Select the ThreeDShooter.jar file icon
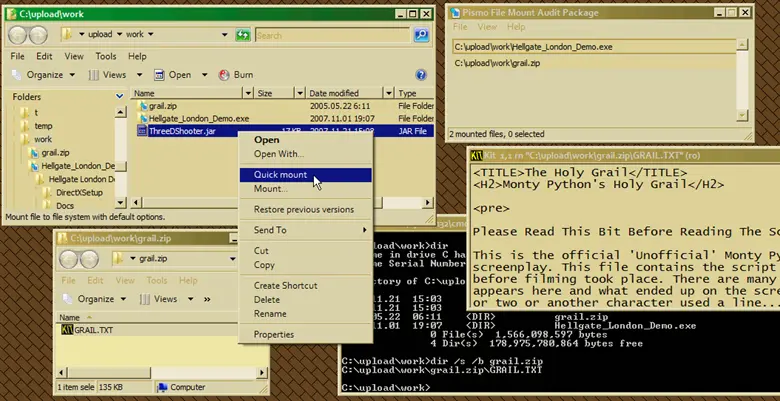This screenshot has height=401, width=780. 141,131
